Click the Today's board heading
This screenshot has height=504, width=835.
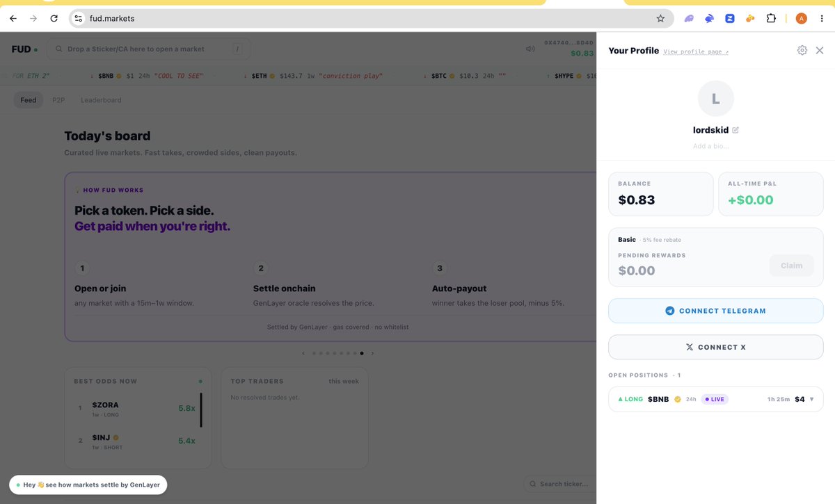(107, 136)
